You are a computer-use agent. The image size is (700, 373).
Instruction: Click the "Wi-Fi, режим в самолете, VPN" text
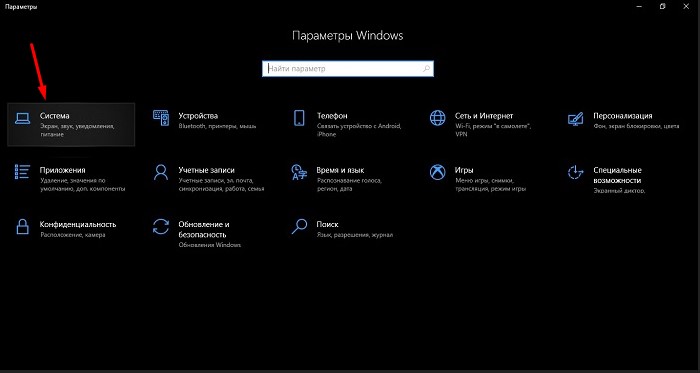click(493, 130)
